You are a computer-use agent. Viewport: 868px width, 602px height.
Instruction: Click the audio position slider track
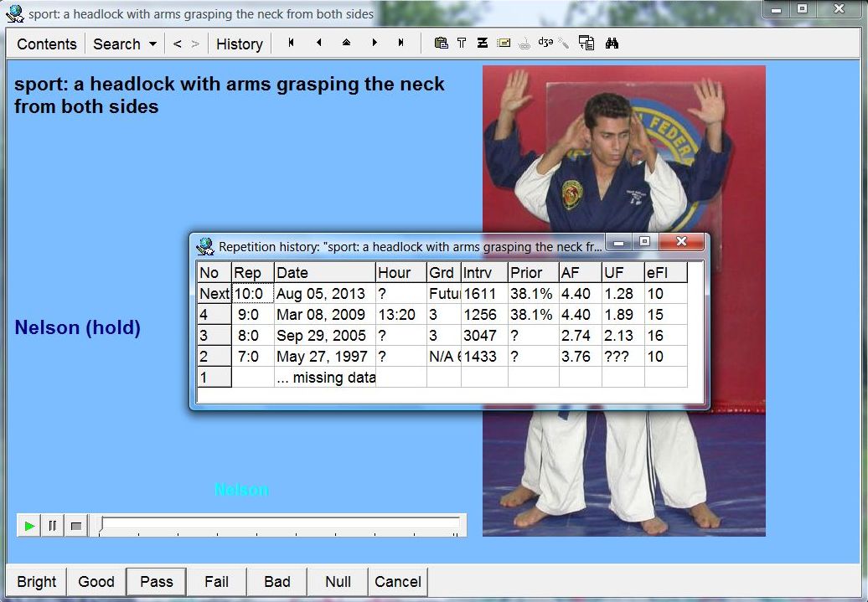point(279,525)
